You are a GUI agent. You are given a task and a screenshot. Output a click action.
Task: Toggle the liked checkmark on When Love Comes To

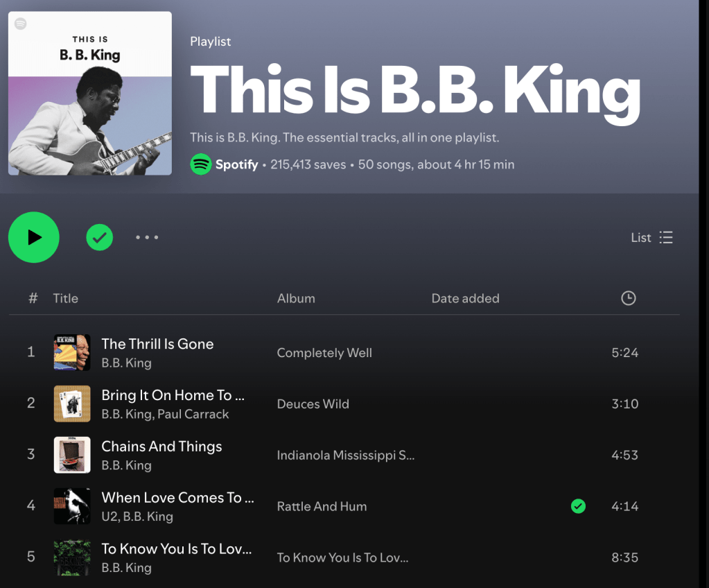[578, 506]
